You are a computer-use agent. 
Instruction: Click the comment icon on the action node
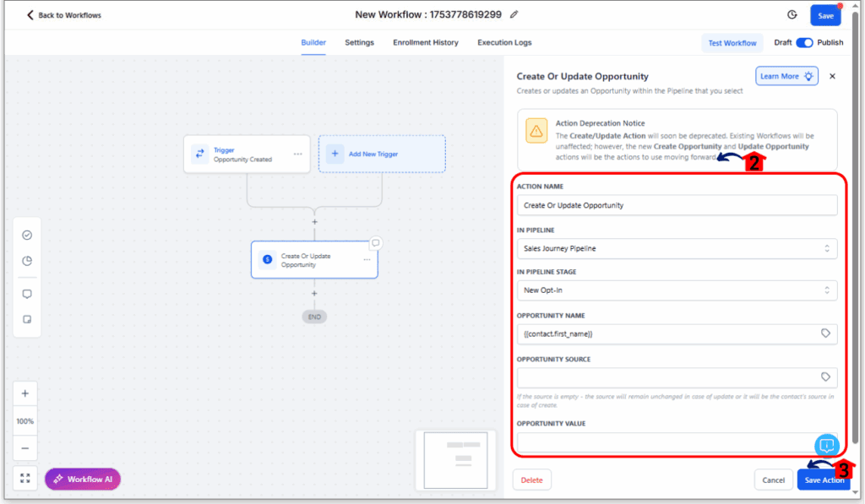pyautogui.click(x=376, y=243)
